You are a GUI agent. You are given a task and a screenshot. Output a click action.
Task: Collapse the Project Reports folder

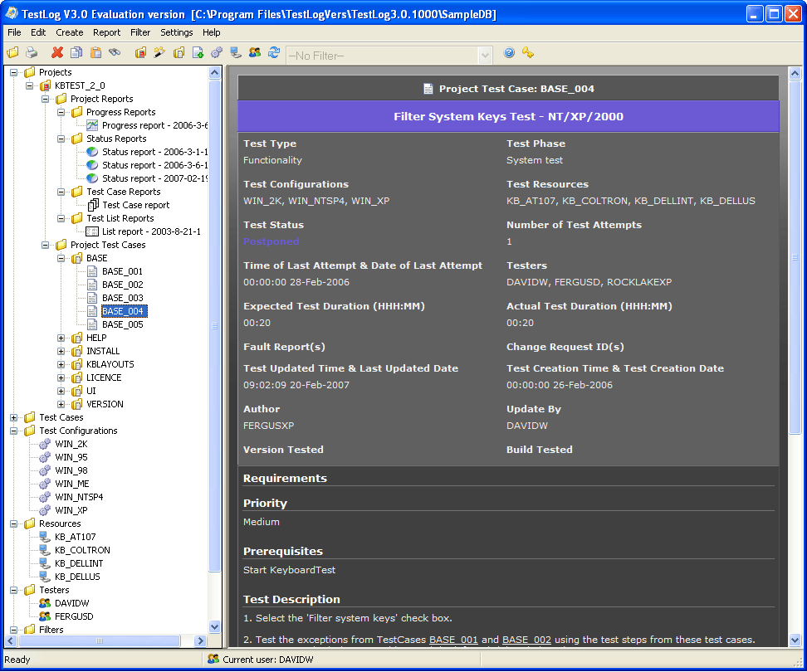coord(46,100)
